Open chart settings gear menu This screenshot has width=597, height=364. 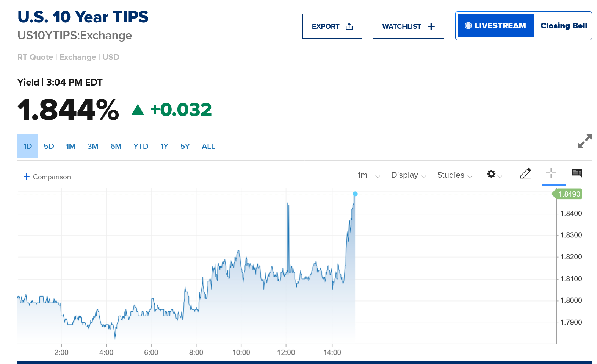(494, 174)
